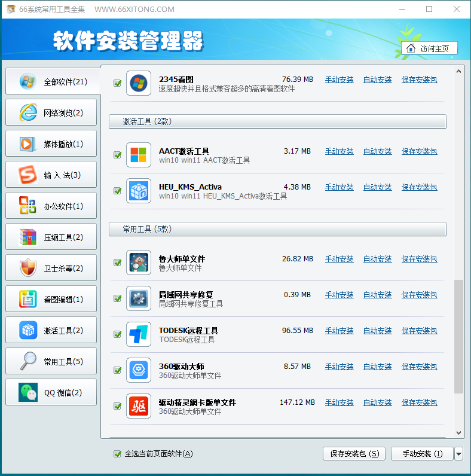Click the 96.55 MB size text
This screenshot has height=476, width=471.
298,331
